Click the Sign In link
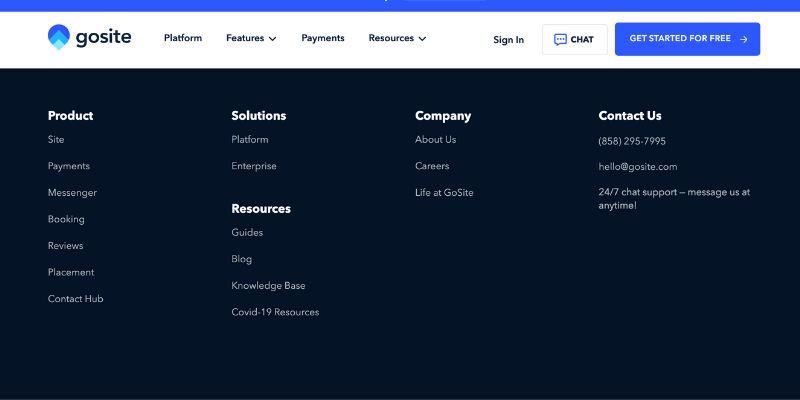Screen dimensions: 800x400 point(509,40)
